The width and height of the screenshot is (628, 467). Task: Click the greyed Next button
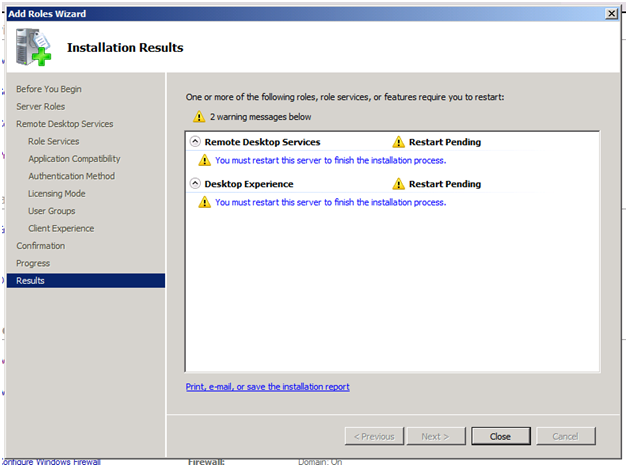point(436,436)
